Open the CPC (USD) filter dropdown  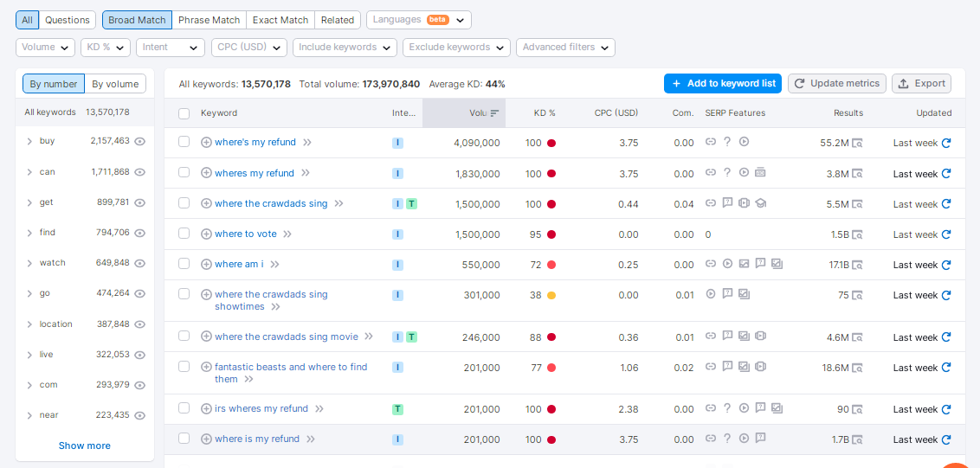point(249,48)
